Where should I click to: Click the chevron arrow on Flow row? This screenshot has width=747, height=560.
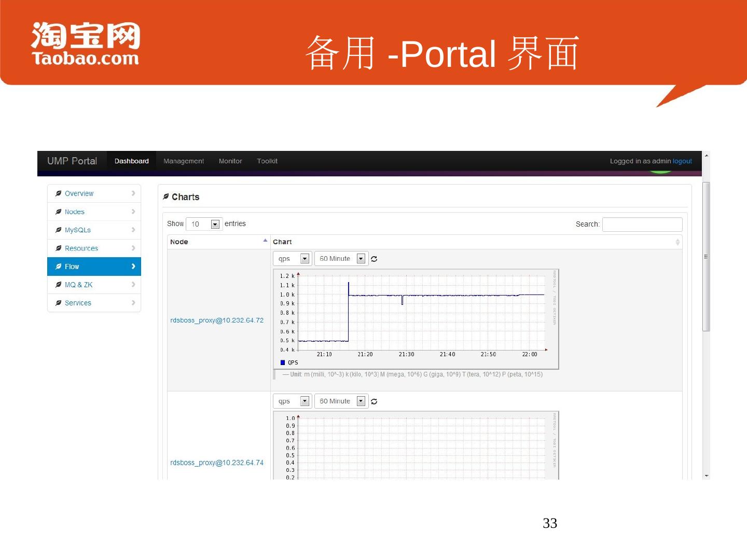[133, 267]
